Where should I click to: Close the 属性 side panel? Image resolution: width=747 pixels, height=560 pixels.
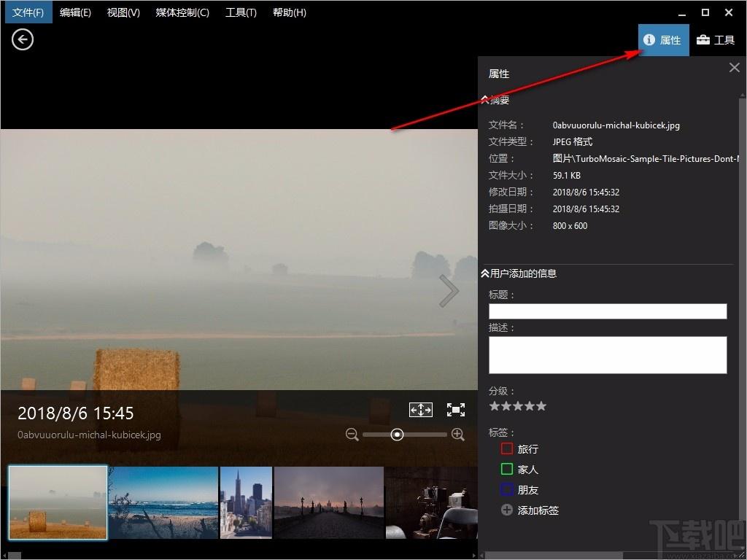pyautogui.click(x=734, y=68)
